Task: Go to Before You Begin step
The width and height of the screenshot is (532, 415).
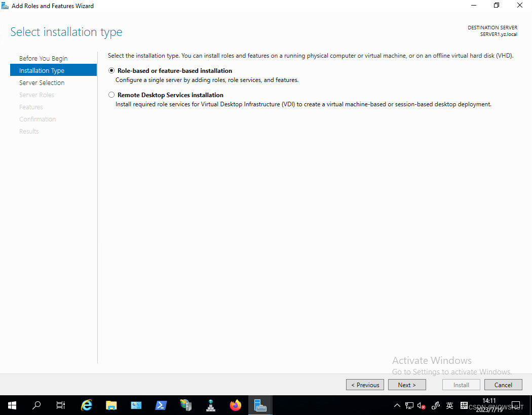Action: [44, 58]
